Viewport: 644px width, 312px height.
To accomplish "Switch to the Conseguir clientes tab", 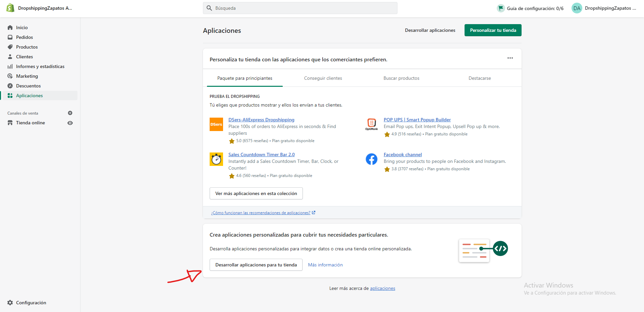I will pos(323,78).
